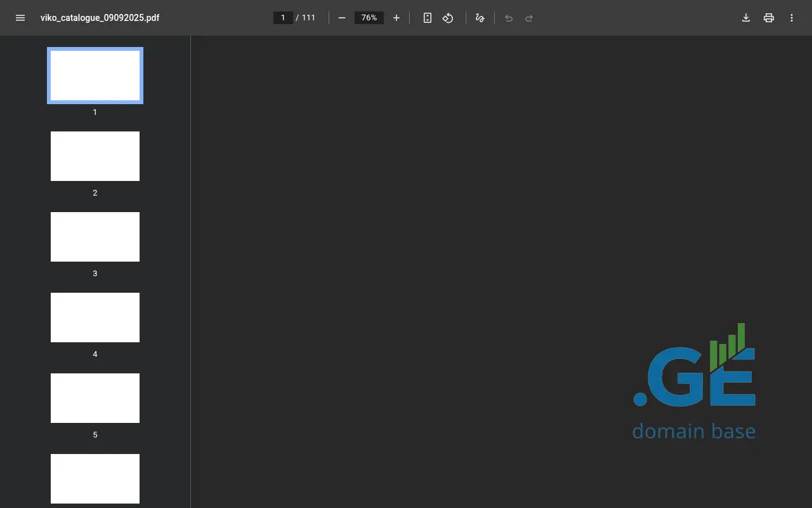This screenshot has width=812, height=508.
Task: Select page 1 thumbnail
Action: coord(95,76)
